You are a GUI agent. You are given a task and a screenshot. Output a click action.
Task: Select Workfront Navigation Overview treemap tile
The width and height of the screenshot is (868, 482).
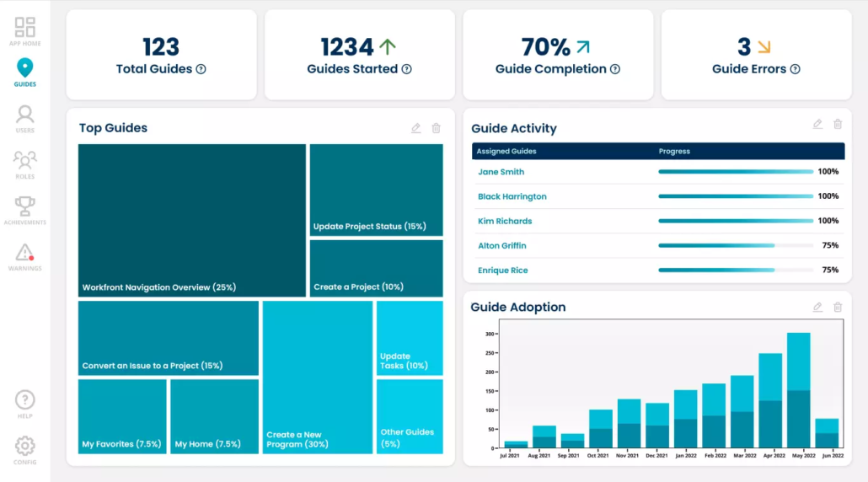(x=192, y=220)
